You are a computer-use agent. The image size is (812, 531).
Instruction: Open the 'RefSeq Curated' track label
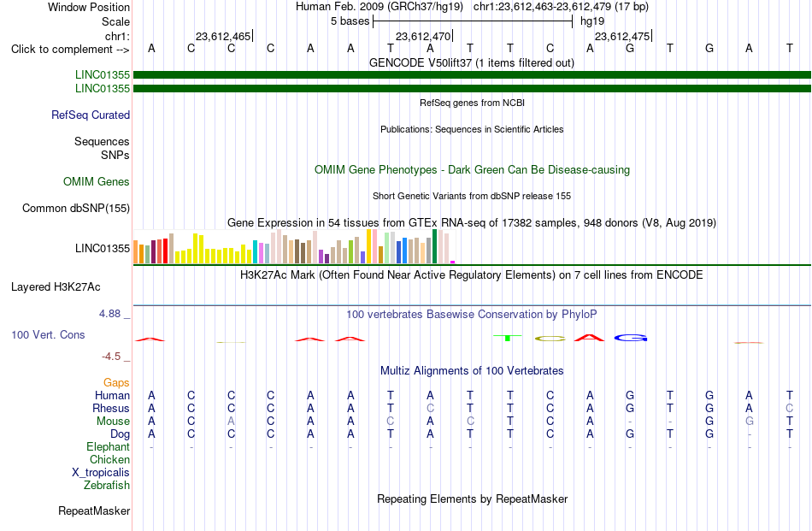click(x=91, y=115)
